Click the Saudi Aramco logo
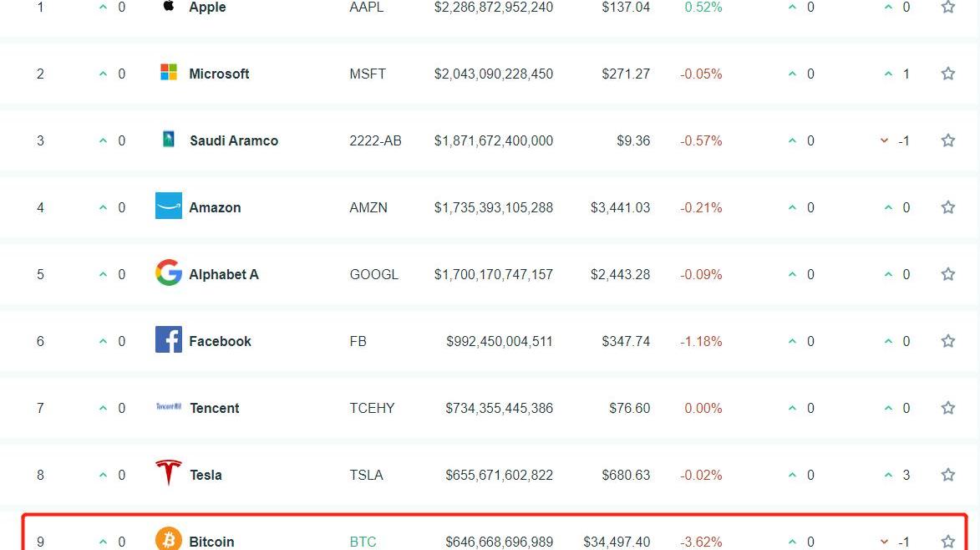The height and width of the screenshot is (550, 980). coord(169,140)
